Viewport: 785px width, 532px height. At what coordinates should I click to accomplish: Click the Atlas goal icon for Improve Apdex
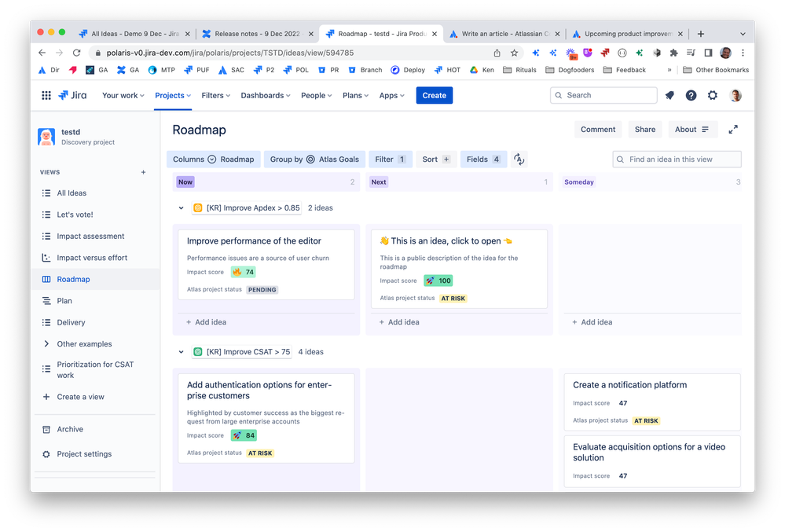(x=198, y=207)
